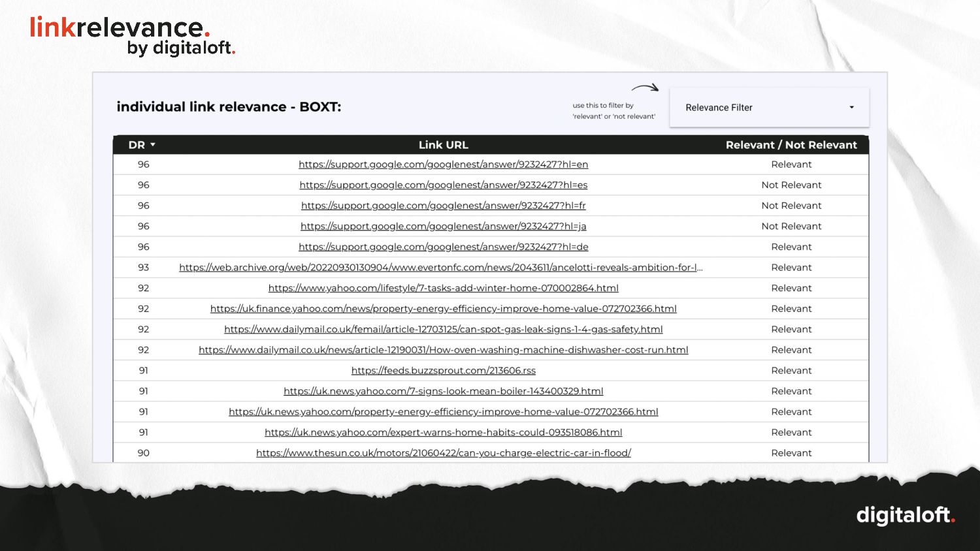The width and height of the screenshot is (980, 551).
Task: Click the 'individual link relevance - BOXT:' heading
Action: click(x=229, y=107)
